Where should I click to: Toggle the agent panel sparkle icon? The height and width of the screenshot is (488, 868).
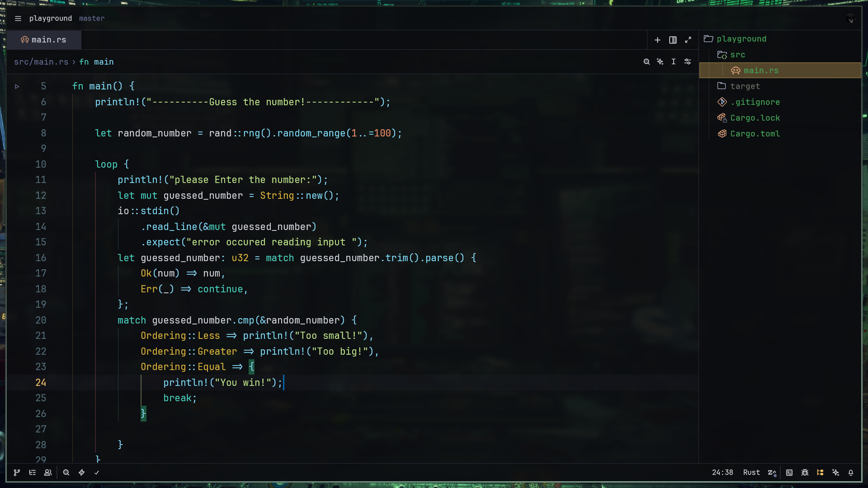(x=835, y=473)
